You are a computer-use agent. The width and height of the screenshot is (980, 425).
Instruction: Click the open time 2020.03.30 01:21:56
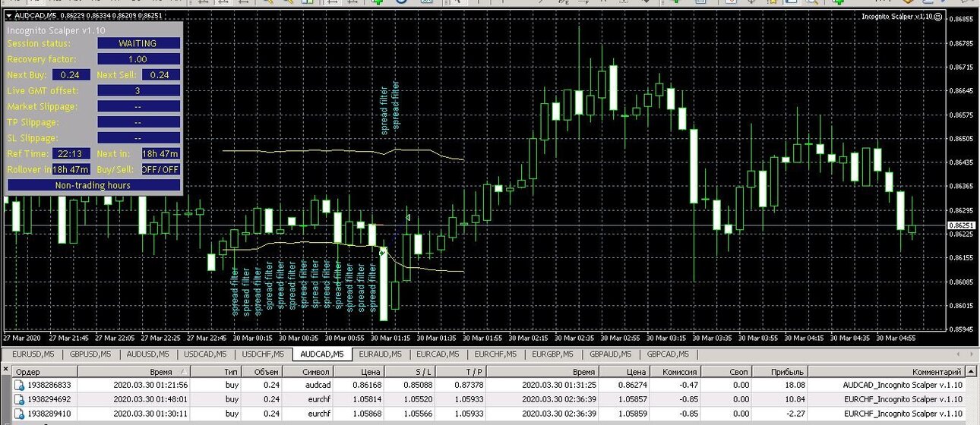(x=150, y=386)
